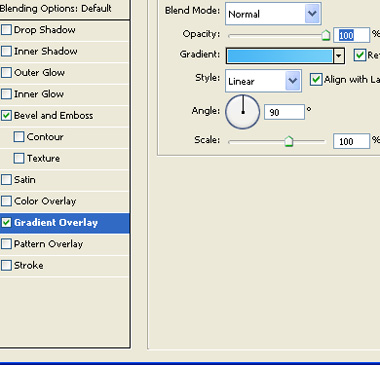Open the Blend Mode dropdown
Screen dimensions: 380x365
[273, 14]
